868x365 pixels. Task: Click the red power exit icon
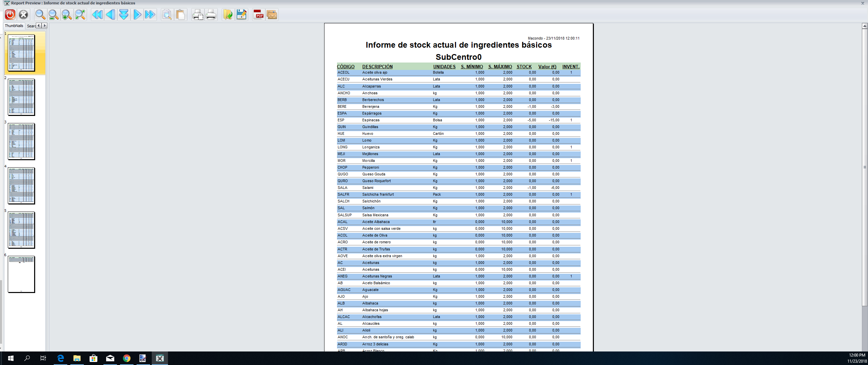coord(10,15)
